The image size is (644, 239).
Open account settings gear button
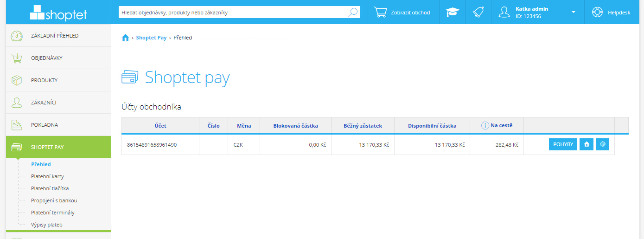(602, 144)
